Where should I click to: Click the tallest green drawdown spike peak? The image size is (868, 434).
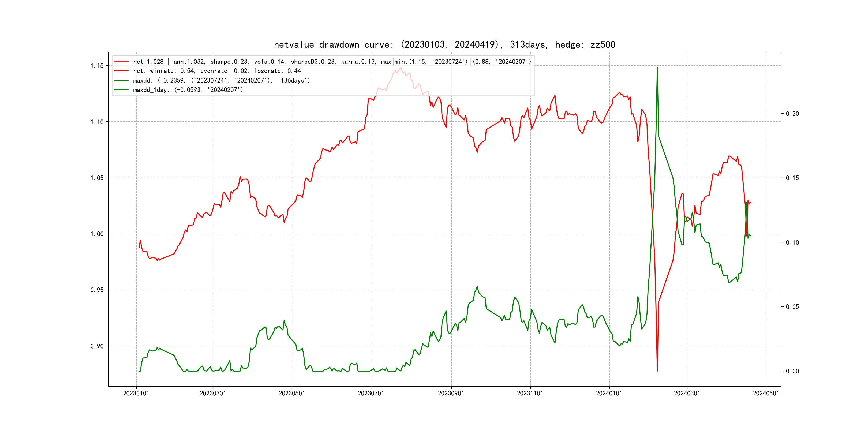coord(657,68)
